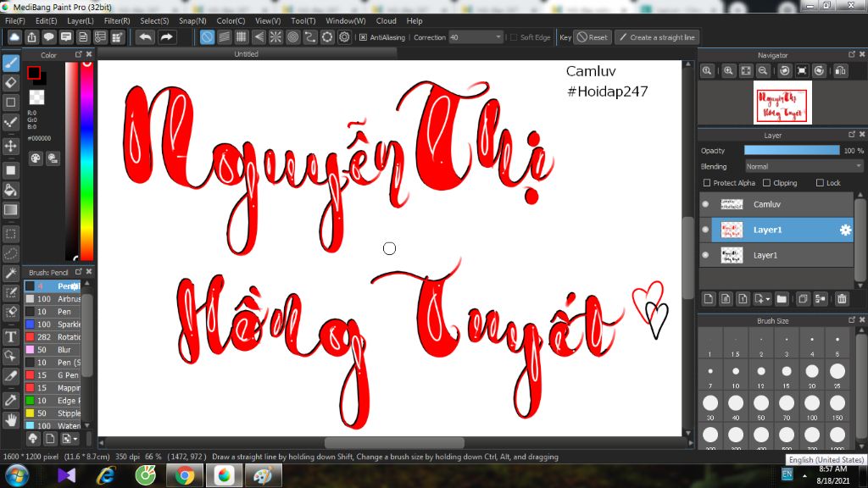Open the File menu

tap(15, 21)
